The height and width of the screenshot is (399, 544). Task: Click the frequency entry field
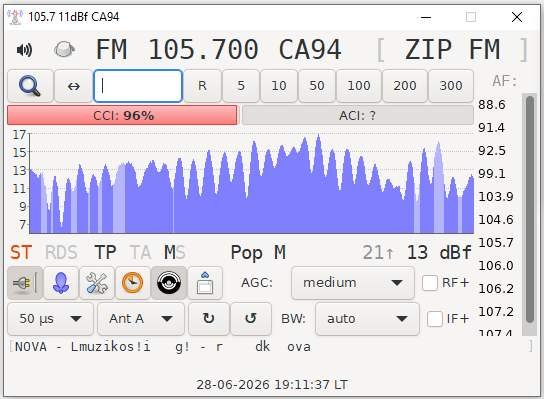click(138, 86)
